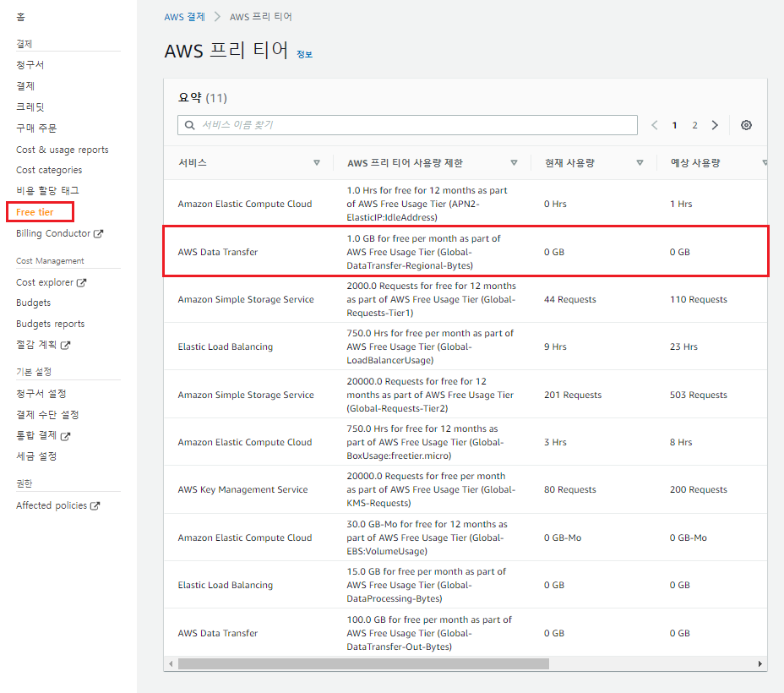
Task: Open Billing Conductor external link icon
Action: point(99,233)
